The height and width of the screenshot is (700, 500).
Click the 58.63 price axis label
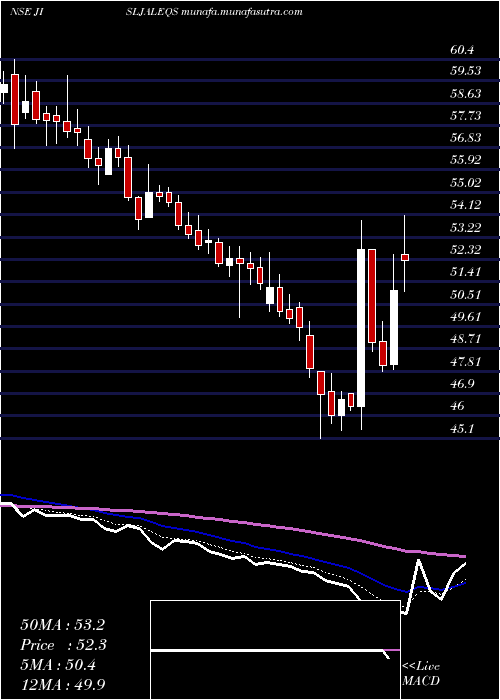point(465,93)
